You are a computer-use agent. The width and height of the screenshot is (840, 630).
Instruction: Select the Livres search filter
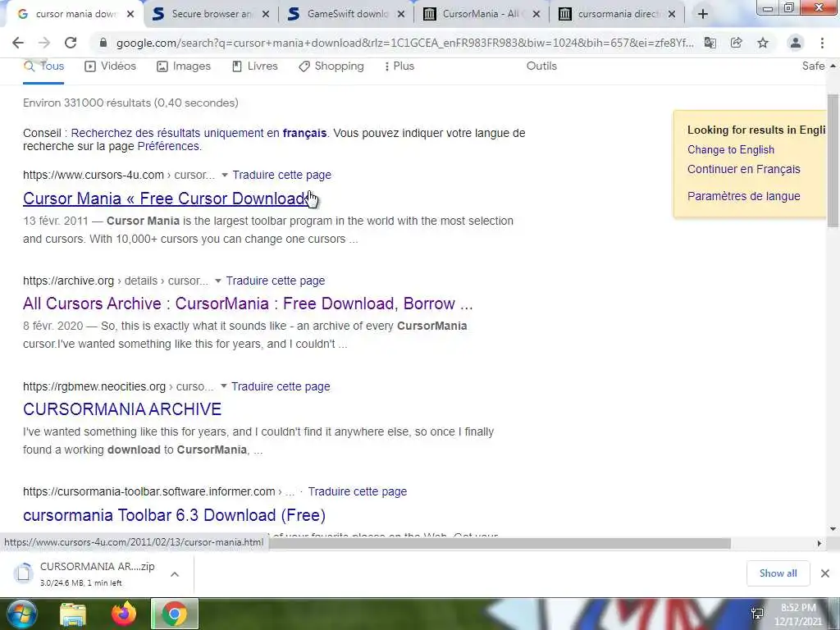pos(254,66)
